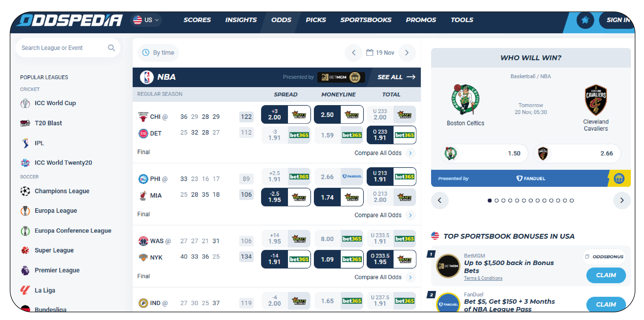Toggle the By time sorting
The height and width of the screenshot is (320, 644).
158,52
